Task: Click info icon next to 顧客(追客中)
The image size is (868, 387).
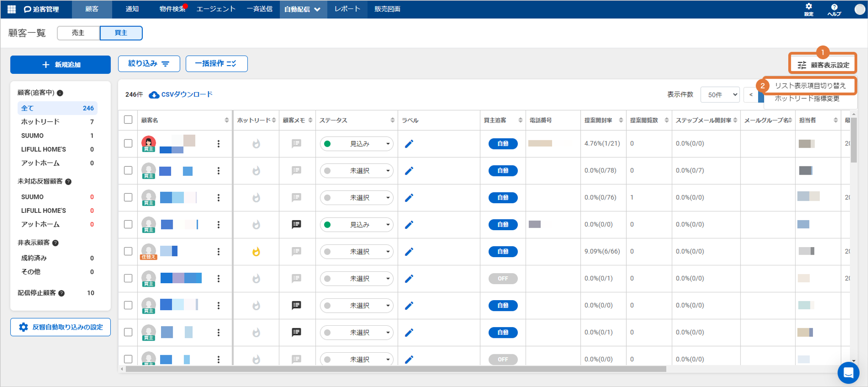Action: pyautogui.click(x=60, y=93)
